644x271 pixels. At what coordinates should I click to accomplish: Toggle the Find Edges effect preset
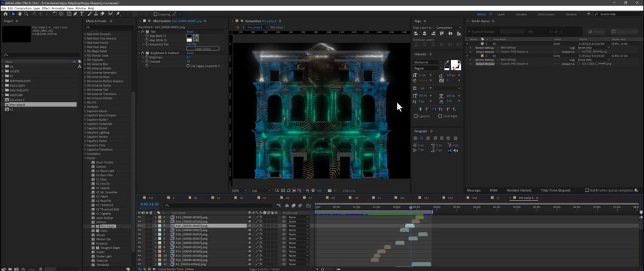tap(107, 226)
